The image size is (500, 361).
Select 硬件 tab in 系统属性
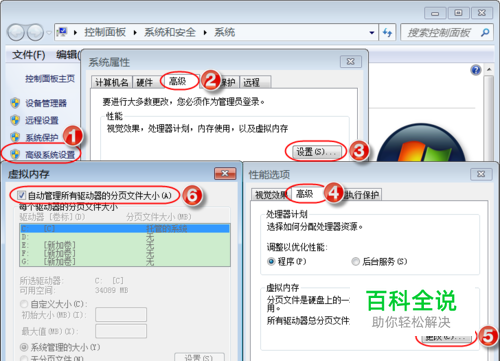145,82
